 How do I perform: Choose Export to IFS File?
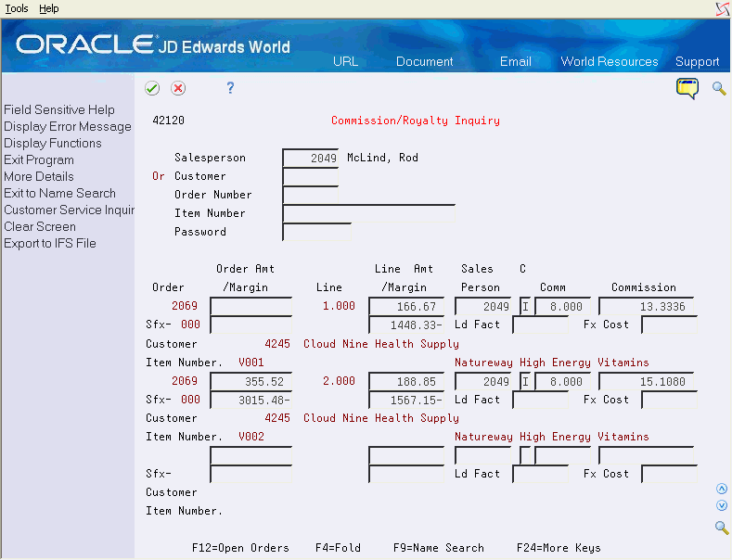50,244
